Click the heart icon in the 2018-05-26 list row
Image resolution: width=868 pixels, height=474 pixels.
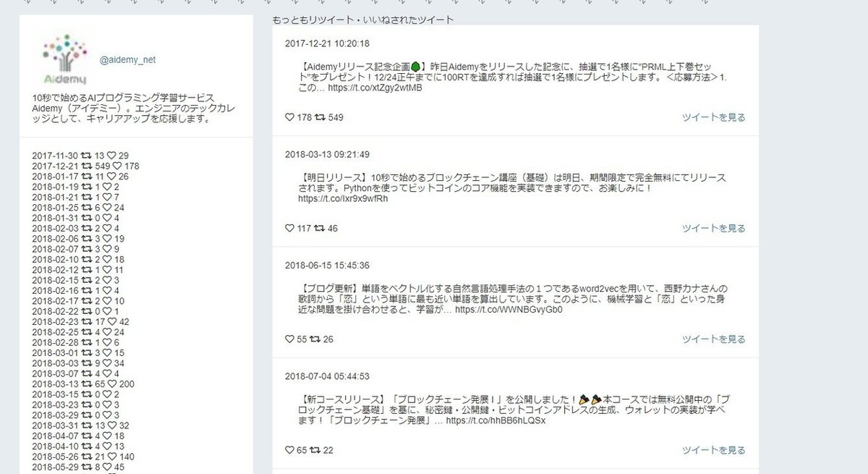pyautogui.click(x=113, y=457)
